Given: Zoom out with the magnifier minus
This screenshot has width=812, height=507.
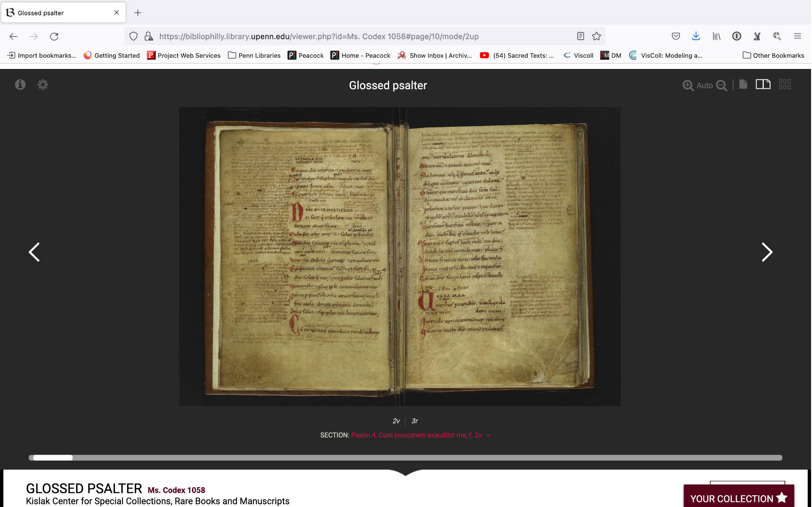Looking at the screenshot, I should coord(721,86).
